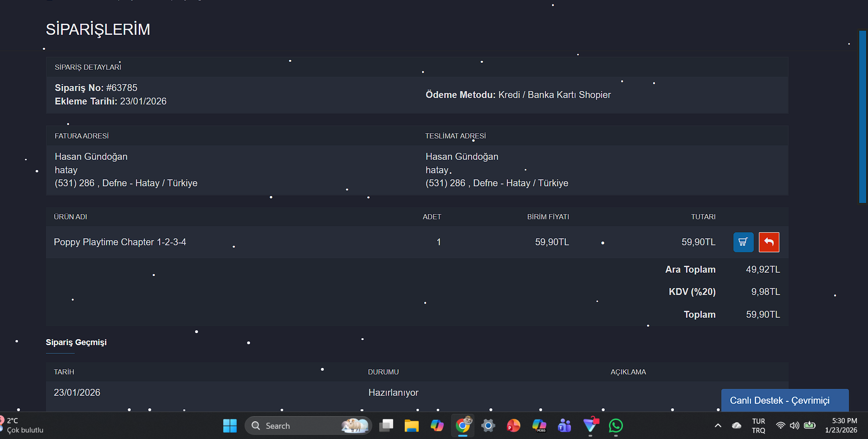868x439 pixels.
Task: Open Microsoft Teams from taskbar
Action: coord(564,426)
